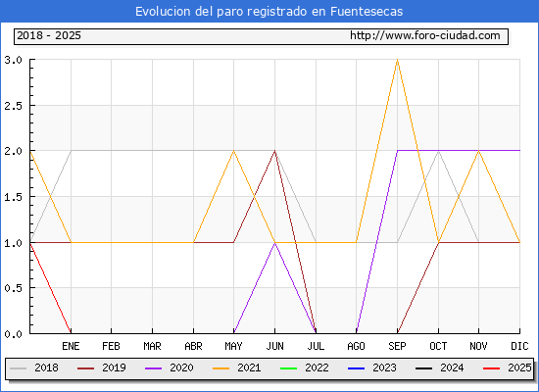Click the 0.0 y-axis value
The width and height of the screenshot is (539, 392).
[x=13, y=334]
